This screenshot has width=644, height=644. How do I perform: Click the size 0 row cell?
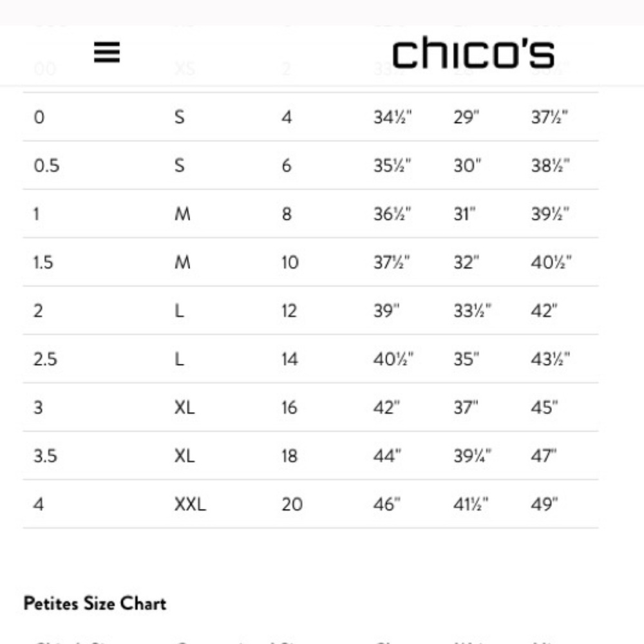[39, 117]
